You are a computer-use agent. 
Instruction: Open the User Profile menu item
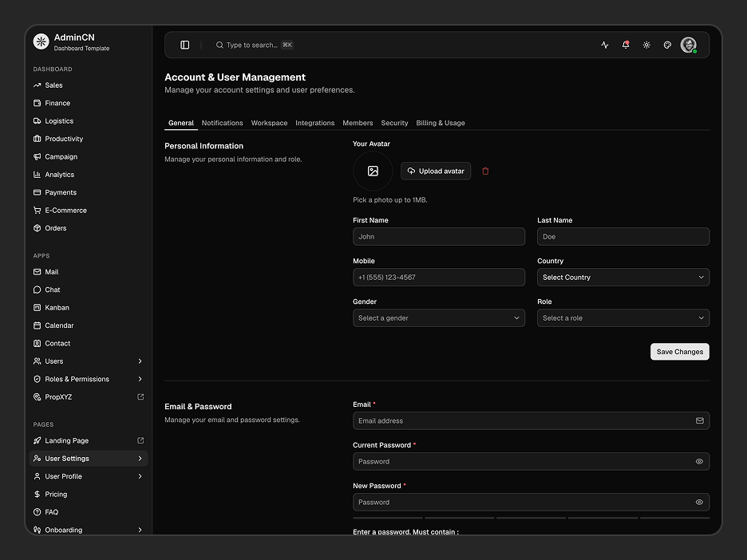click(89, 476)
